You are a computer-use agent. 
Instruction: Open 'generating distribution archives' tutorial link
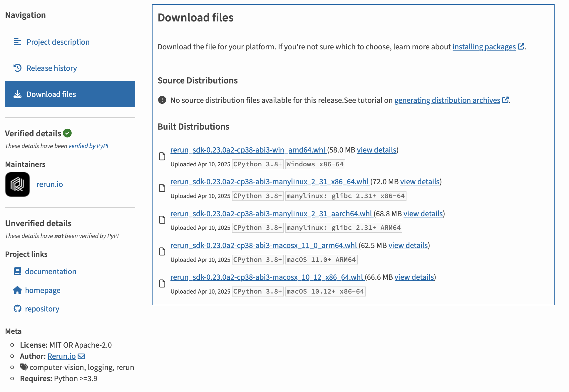click(447, 100)
